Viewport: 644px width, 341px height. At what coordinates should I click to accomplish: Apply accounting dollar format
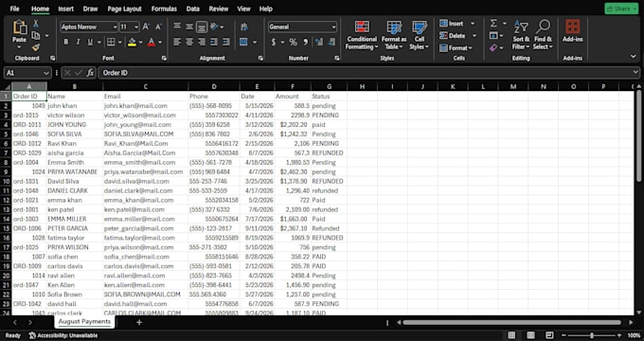click(274, 42)
